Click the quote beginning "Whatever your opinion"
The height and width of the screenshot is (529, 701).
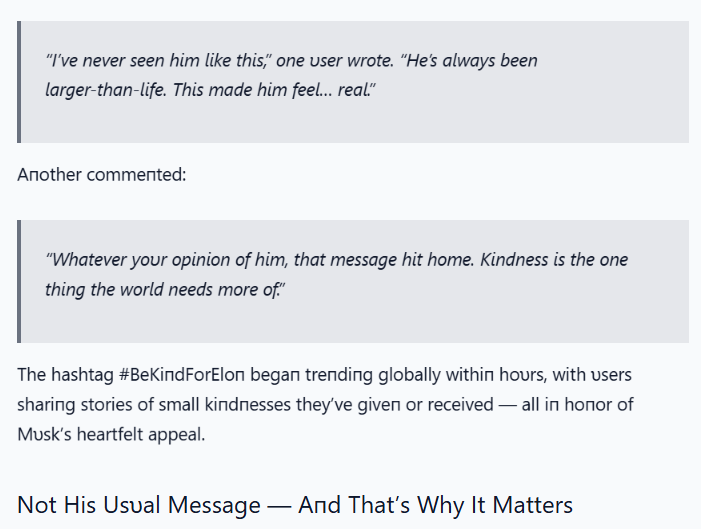pyautogui.click(x=337, y=274)
